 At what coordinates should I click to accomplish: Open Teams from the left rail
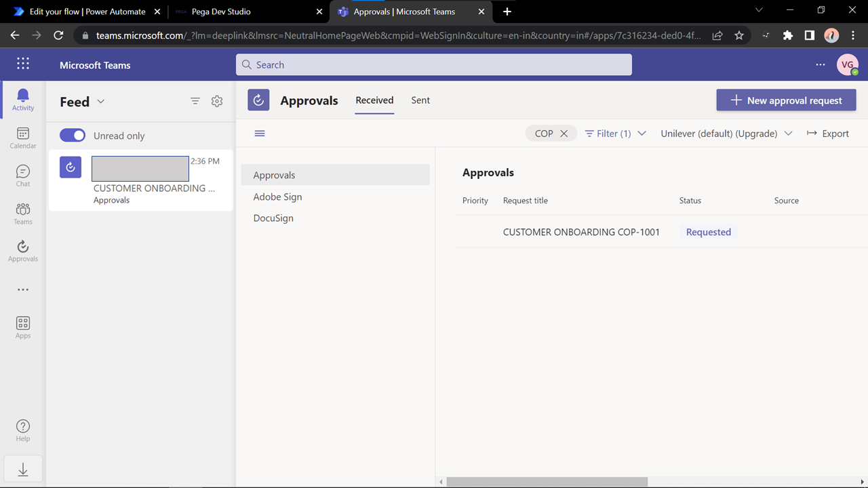click(x=23, y=213)
